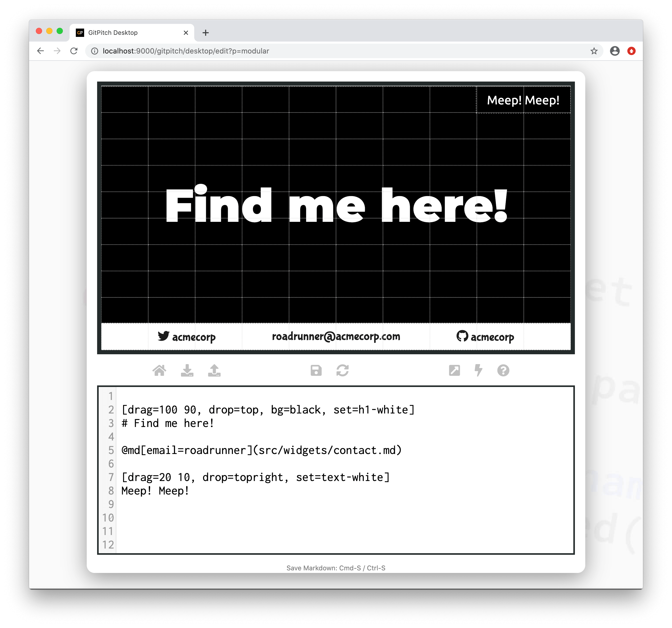
Task: Click the Twitter bird icon in slide footer
Action: (x=164, y=336)
